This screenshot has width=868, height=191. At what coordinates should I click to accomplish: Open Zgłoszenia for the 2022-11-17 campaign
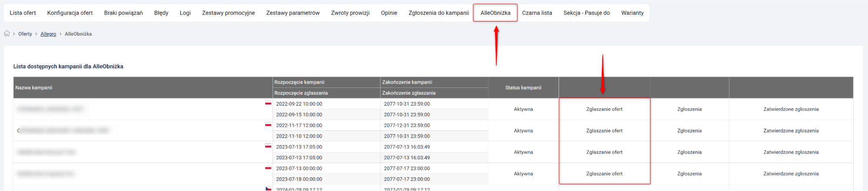[x=689, y=131]
